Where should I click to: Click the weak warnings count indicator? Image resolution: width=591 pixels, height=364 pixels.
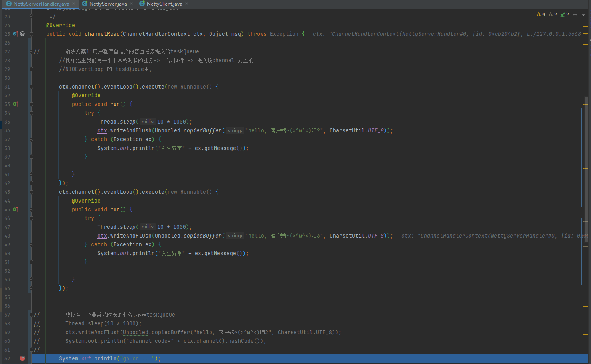pos(553,14)
